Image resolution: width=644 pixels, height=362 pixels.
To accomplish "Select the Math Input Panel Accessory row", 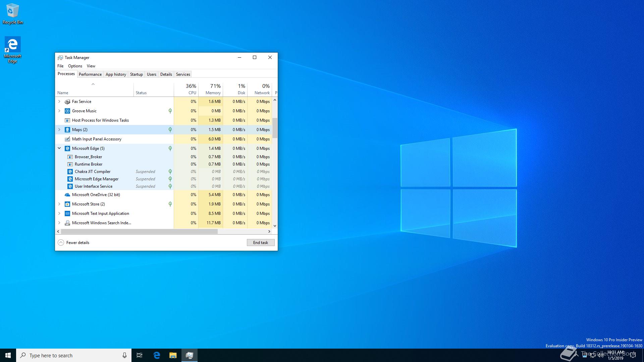I will (x=164, y=139).
